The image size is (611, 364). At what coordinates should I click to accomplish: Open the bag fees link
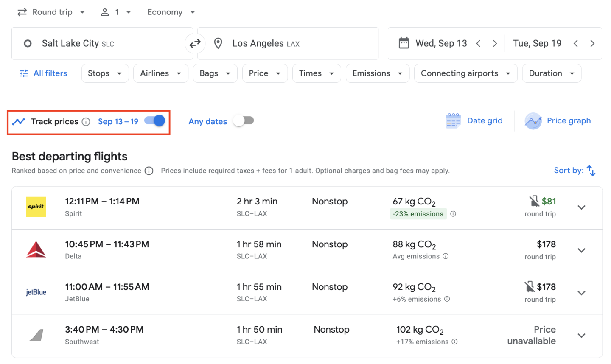(399, 171)
